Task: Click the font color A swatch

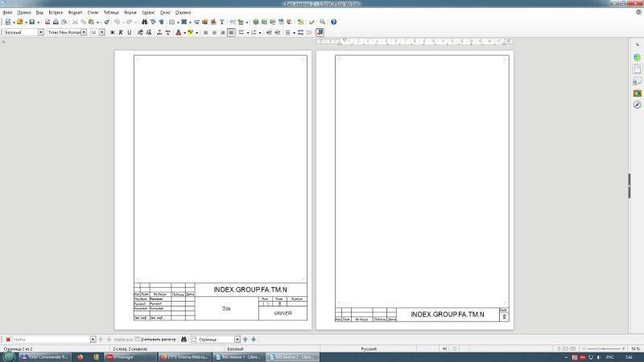Action: tap(179, 32)
